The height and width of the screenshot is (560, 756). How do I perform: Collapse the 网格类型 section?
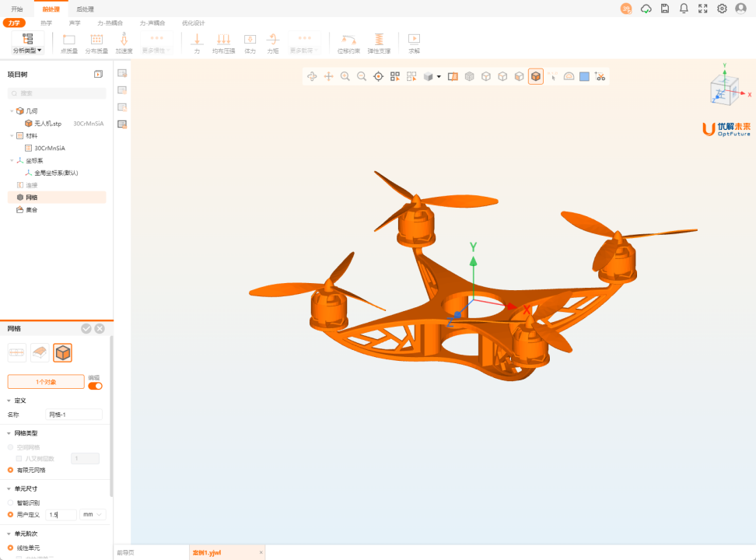(x=9, y=433)
